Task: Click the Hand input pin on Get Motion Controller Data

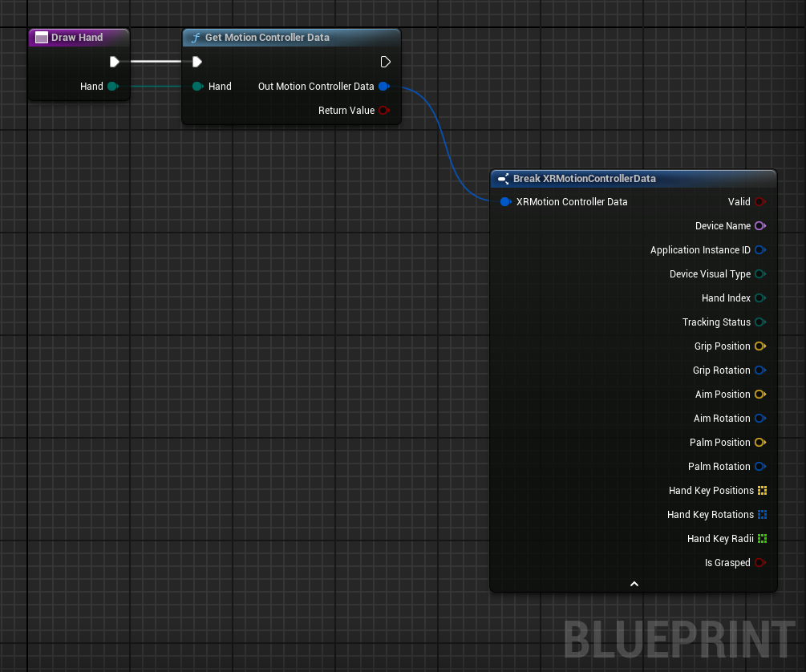Action: (197, 87)
